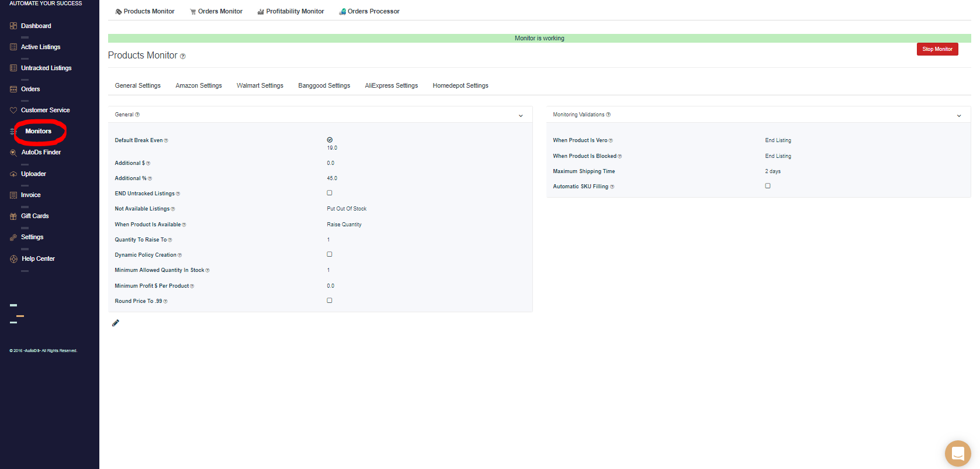Show help for Automatic SKU Filling
This screenshot has width=980, height=469.
pyautogui.click(x=612, y=187)
